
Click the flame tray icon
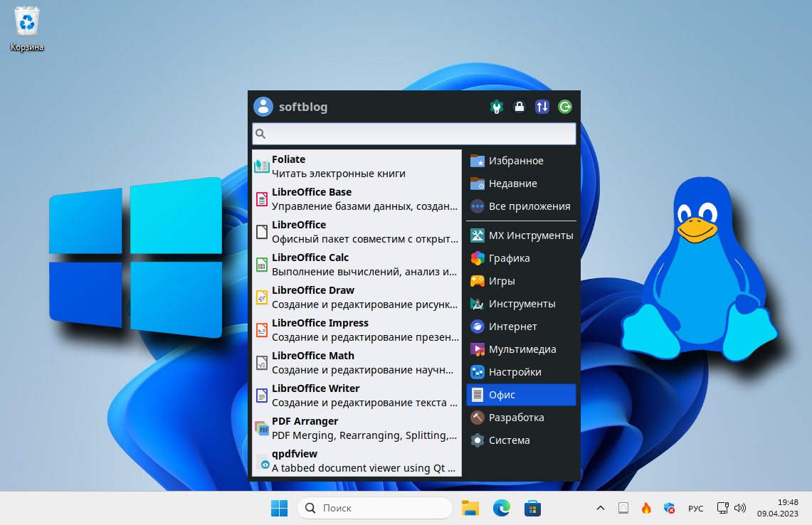(646, 508)
